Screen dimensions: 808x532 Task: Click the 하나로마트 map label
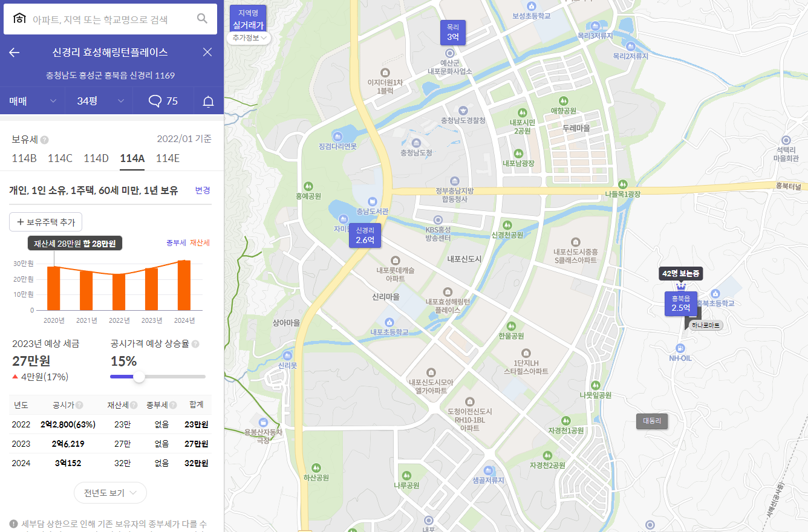point(706,325)
